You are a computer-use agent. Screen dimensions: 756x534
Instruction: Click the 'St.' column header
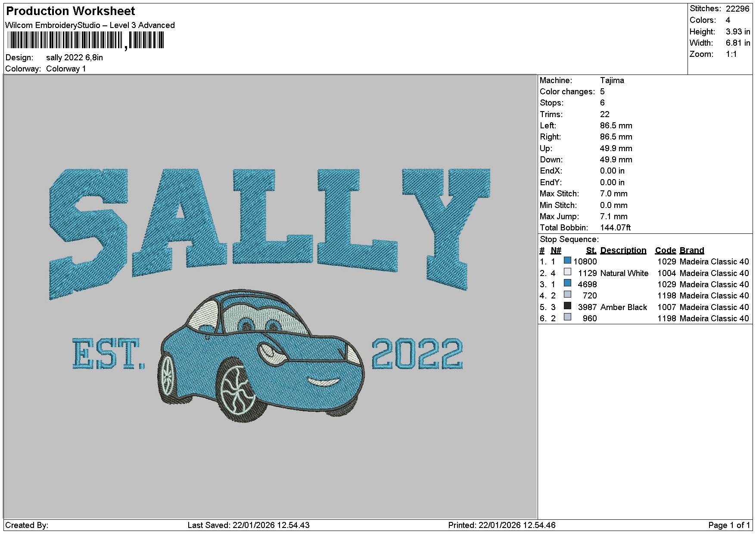pos(591,251)
